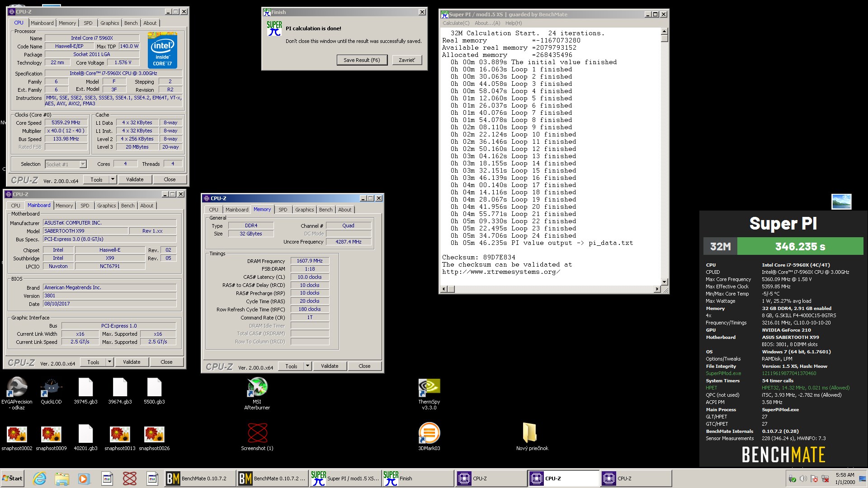This screenshot has height=488, width=868.
Task: Open the Nový priečinok folder
Action: tap(532, 437)
